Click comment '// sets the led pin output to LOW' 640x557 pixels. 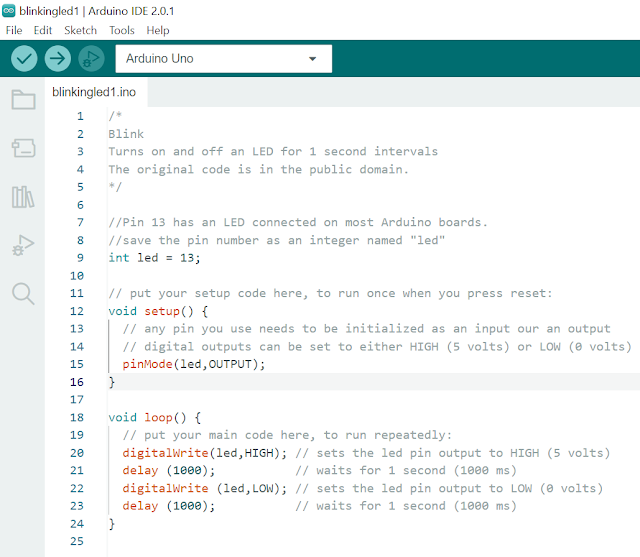(449, 488)
